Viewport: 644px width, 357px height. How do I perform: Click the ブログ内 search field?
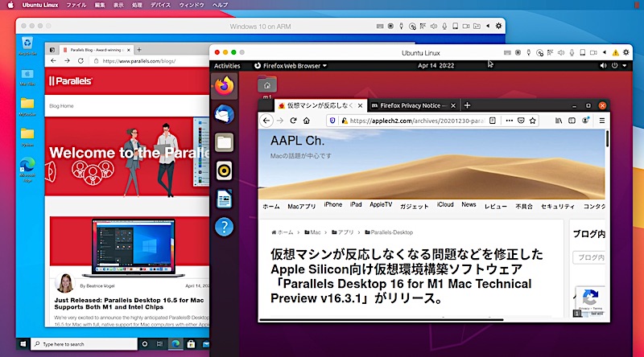coord(589,257)
